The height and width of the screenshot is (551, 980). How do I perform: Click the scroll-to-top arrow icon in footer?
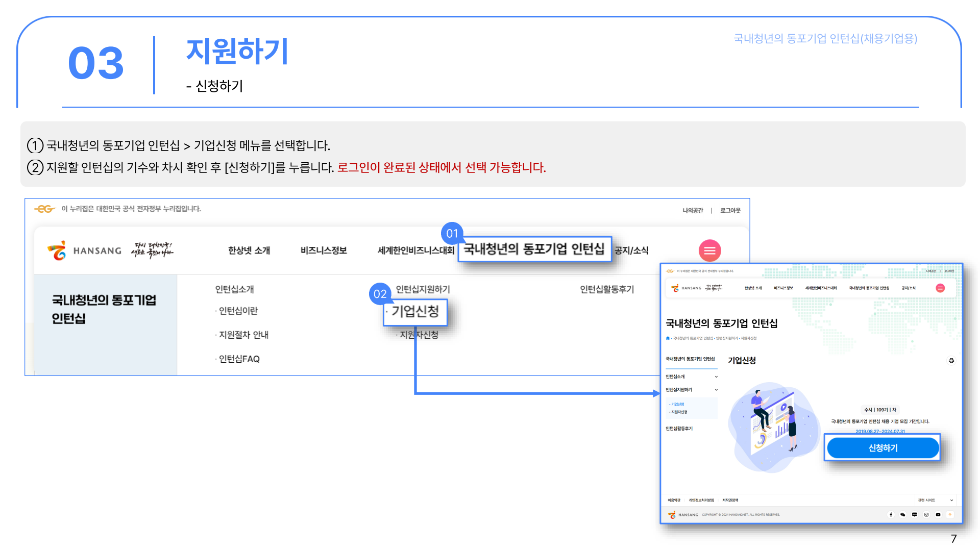[950, 515]
